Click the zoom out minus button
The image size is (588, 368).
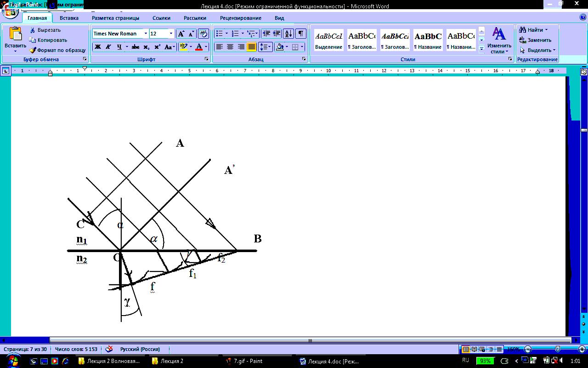pos(528,349)
